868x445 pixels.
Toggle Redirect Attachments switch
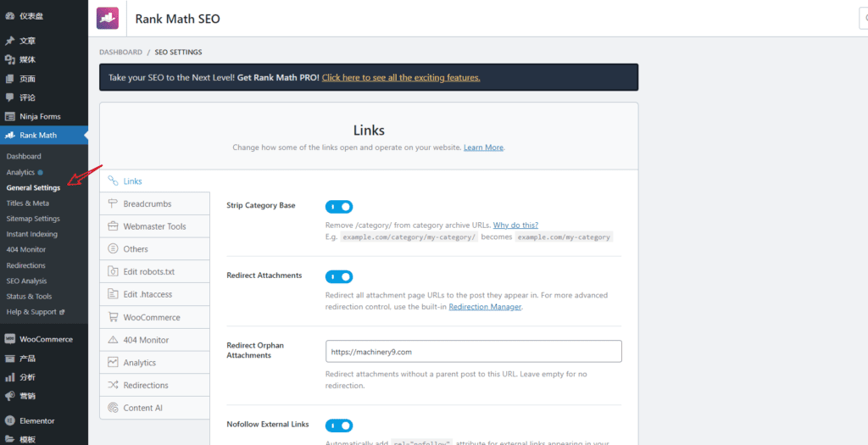click(x=339, y=276)
